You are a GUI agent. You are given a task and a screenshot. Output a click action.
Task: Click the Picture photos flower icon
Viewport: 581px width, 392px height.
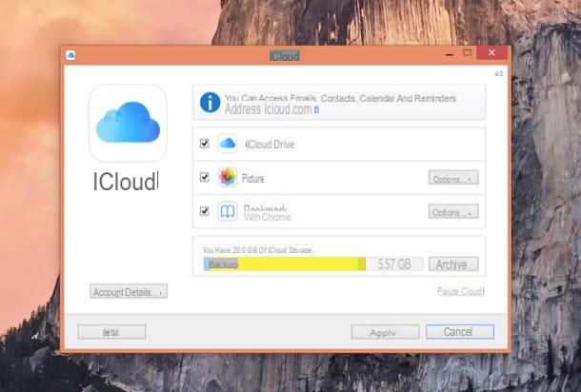point(228,177)
